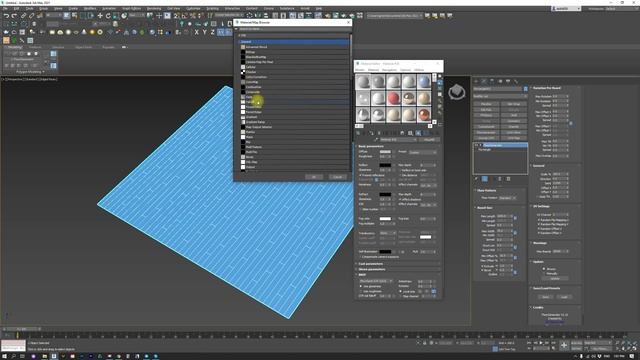Select the Select and Link tool icon
640x360 pixels.
pos(23,16)
